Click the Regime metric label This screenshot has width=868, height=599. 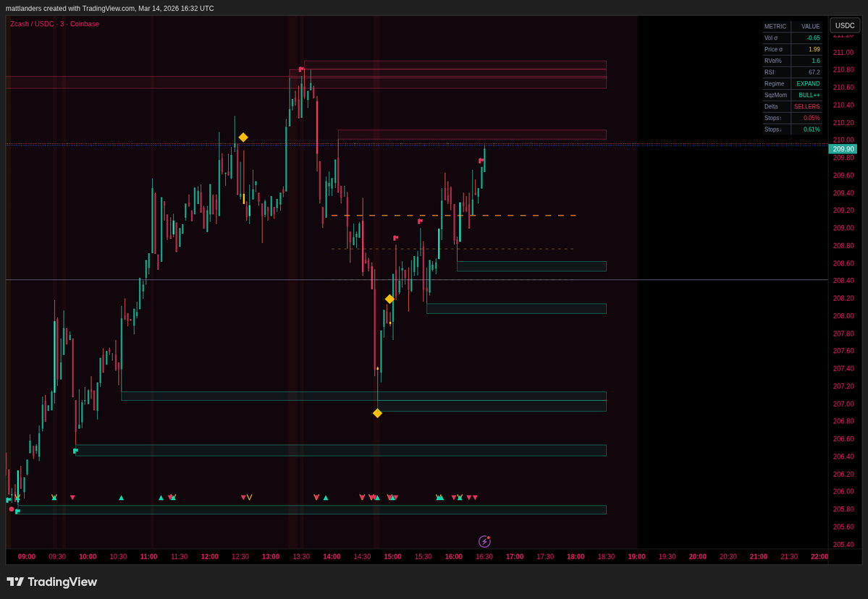[x=774, y=83]
